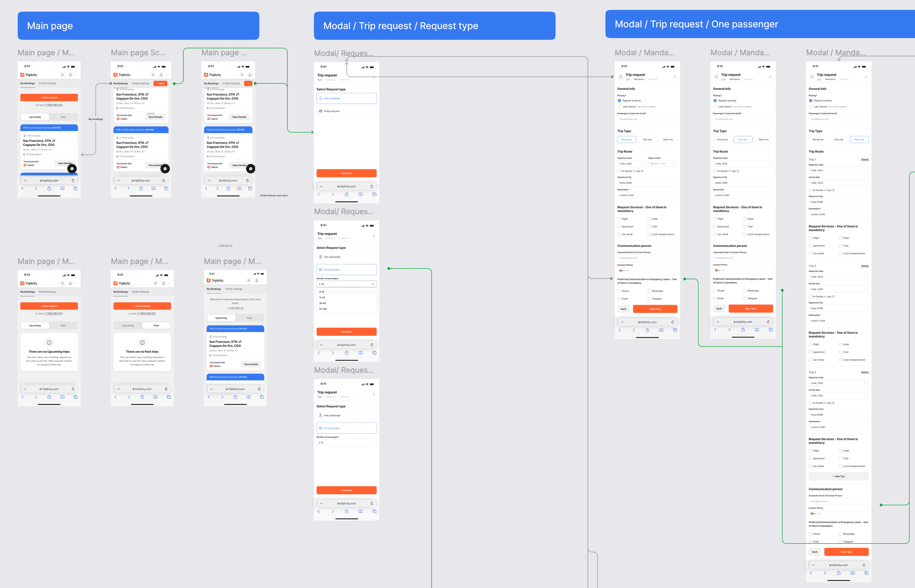Viewport: 915px width, 588px height.
Task: Click the orange + New button
Action: tap(160, 84)
